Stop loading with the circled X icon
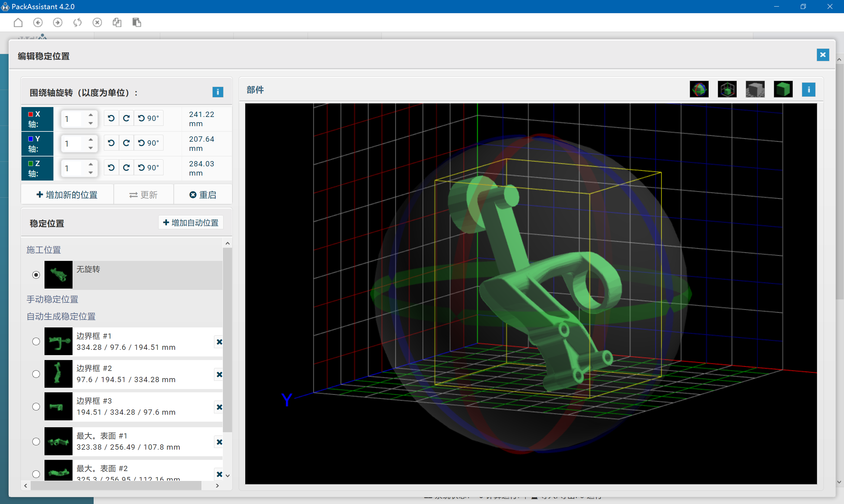 tap(97, 22)
